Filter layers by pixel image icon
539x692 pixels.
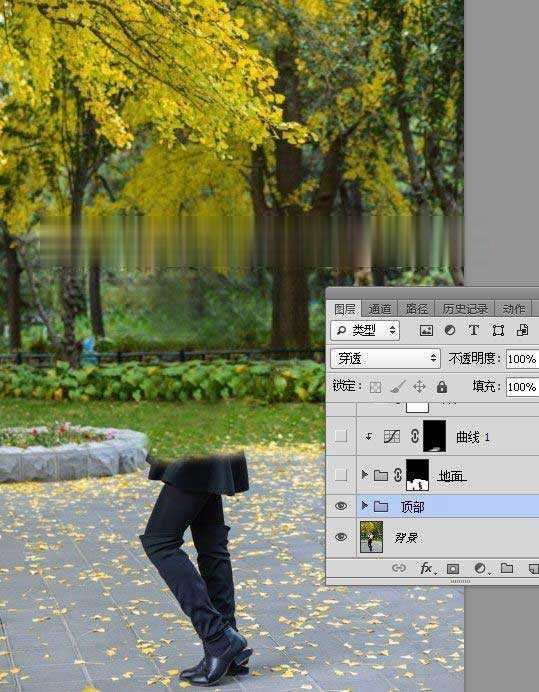(426, 330)
